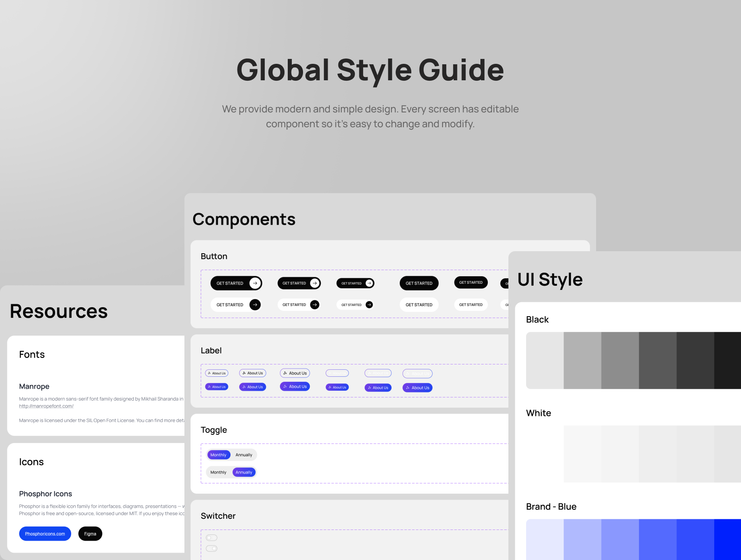Pick the lightest gray swatch in Black palette
741x560 pixels.
click(545, 360)
